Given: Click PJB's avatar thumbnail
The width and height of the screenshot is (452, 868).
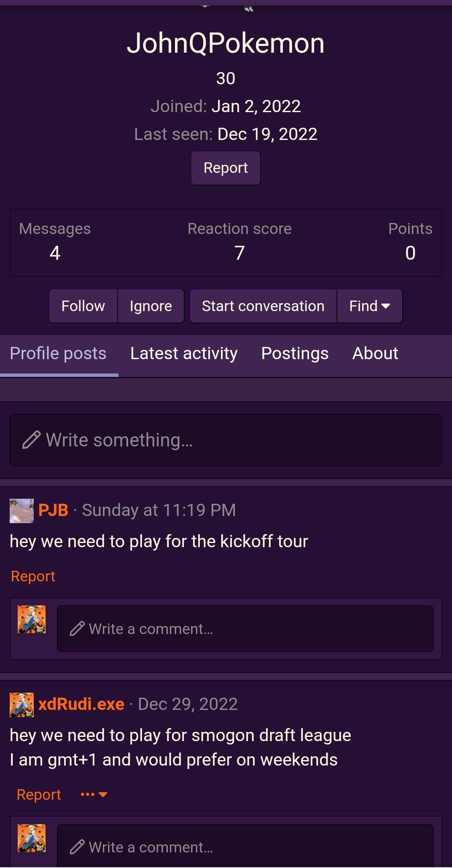Looking at the screenshot, I should point(22,511).
